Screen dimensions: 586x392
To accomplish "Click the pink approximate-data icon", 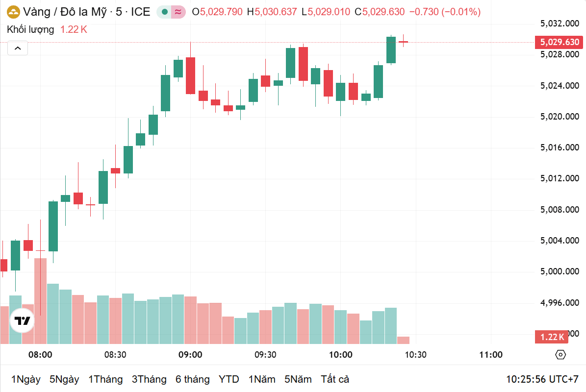I will click(x=178, y=12).
